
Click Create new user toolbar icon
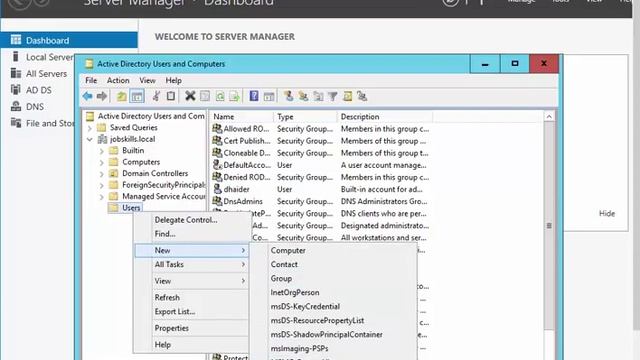coord(289,96)
